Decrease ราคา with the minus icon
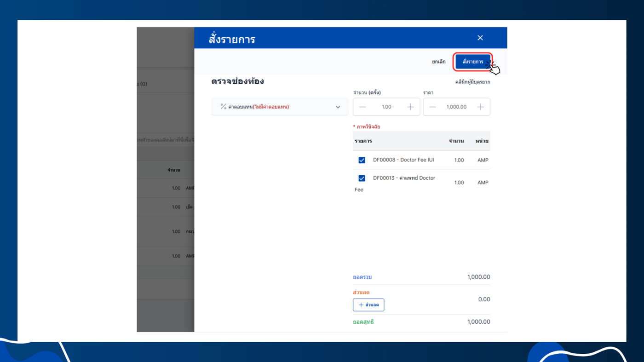This screenshot has height=362, width=644. (x=432, y=107)
